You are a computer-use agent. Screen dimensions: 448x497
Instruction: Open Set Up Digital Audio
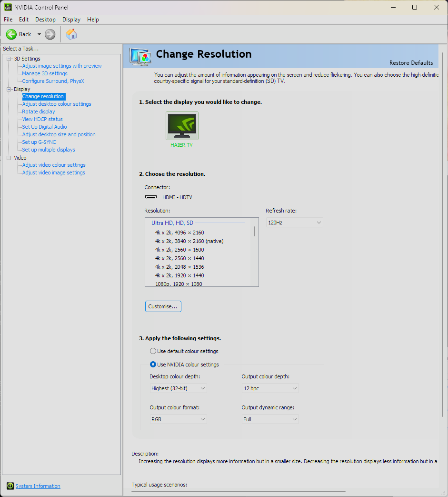[x=44, y=127]
